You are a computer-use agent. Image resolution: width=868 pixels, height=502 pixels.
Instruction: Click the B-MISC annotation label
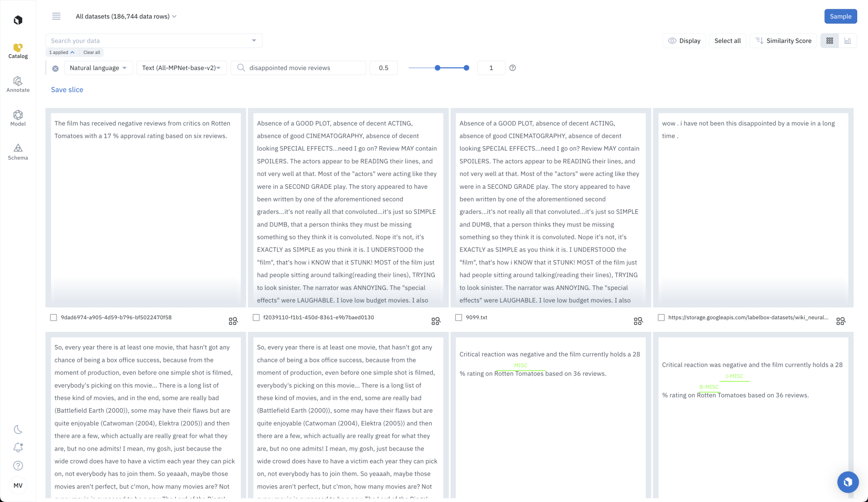709,387
